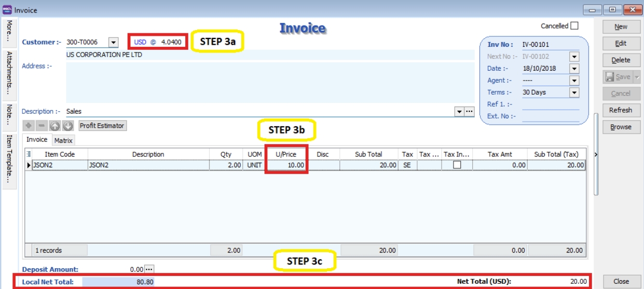The width and height of the screenshot is (644, 289).
Task: Click the Browse button
Action: click(621, 126)
